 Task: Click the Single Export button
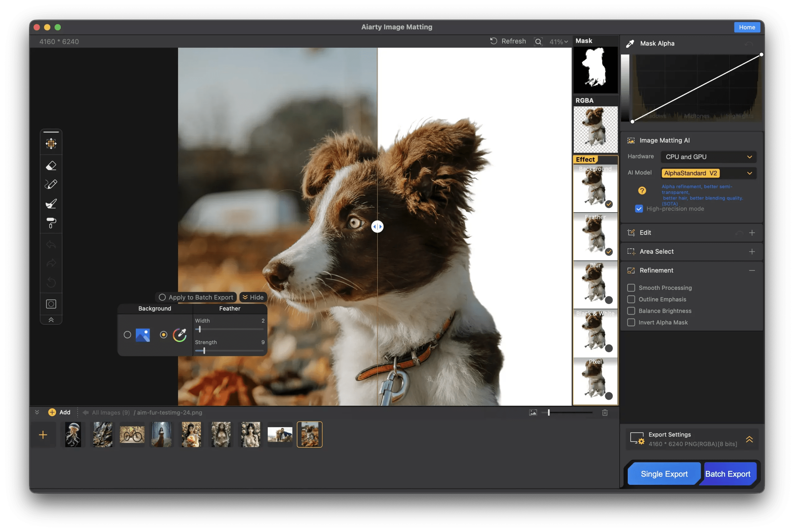coord(664,474)
